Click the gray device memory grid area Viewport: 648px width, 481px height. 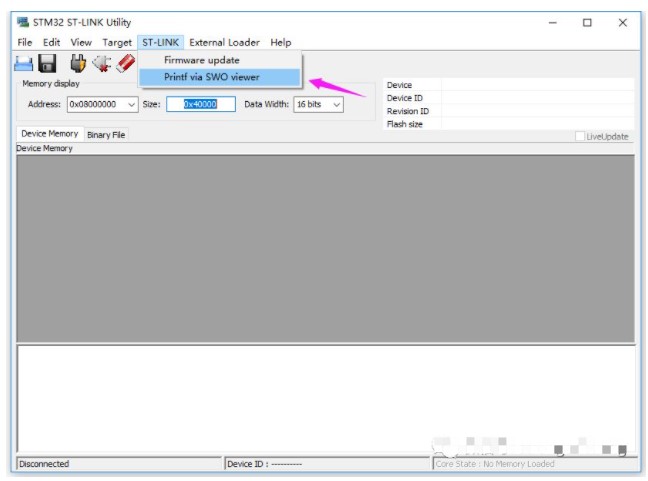coord(326,249)
